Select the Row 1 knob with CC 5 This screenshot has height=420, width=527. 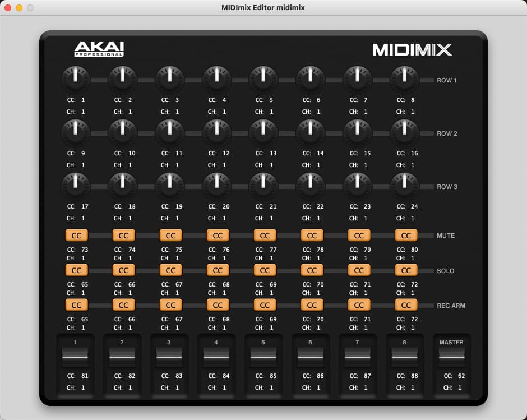[x=263, y=80]
